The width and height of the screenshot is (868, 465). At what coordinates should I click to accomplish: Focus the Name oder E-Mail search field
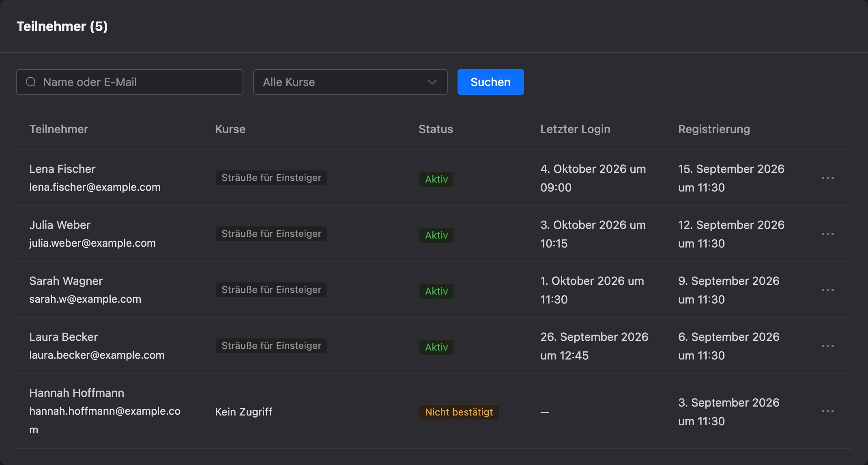click(x=130, y=82)
